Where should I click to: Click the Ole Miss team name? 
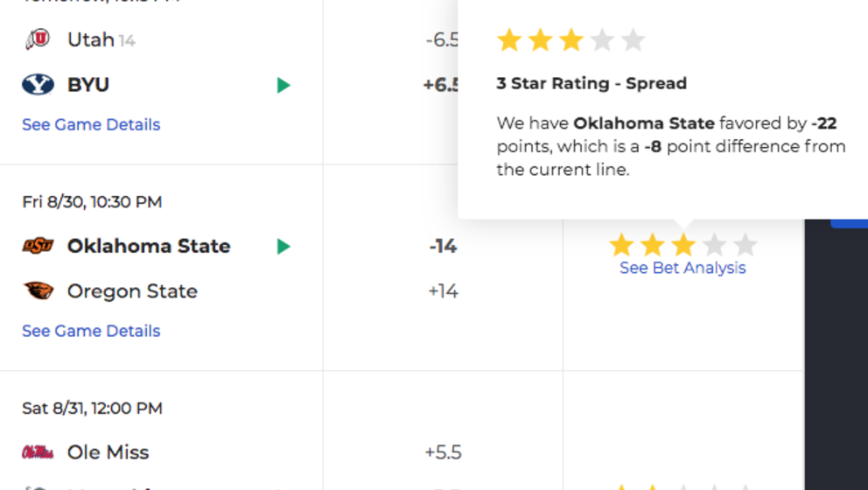coord(108,452)
